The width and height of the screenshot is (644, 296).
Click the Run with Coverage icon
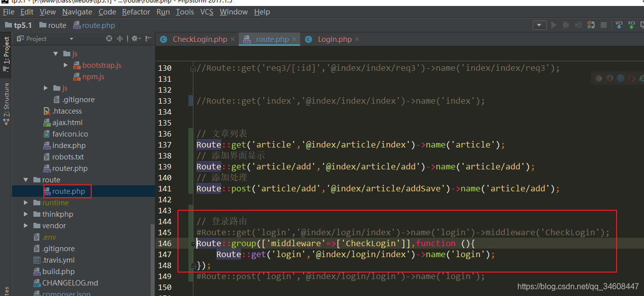coord(579,25)
